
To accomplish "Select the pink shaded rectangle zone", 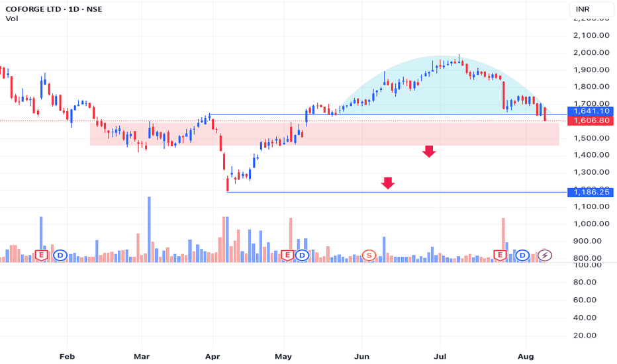I will point(324,134).
